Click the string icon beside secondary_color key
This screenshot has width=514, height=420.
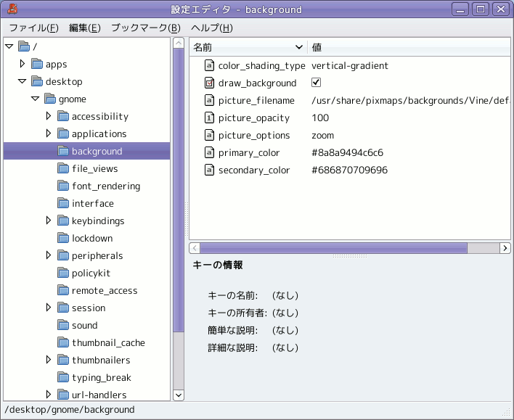(210, 170)
